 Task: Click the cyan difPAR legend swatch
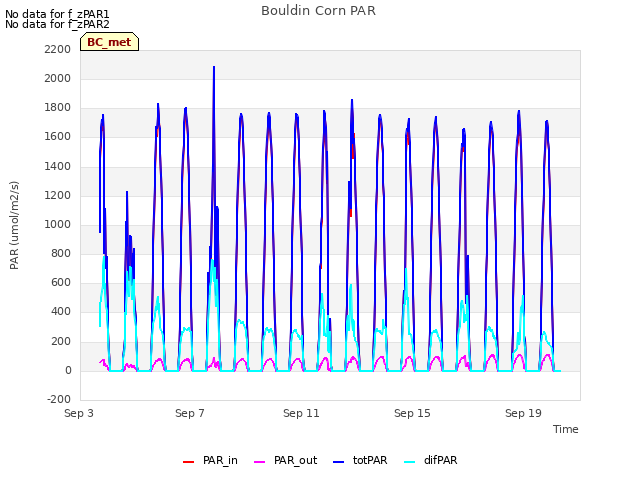tap(409, 462)
